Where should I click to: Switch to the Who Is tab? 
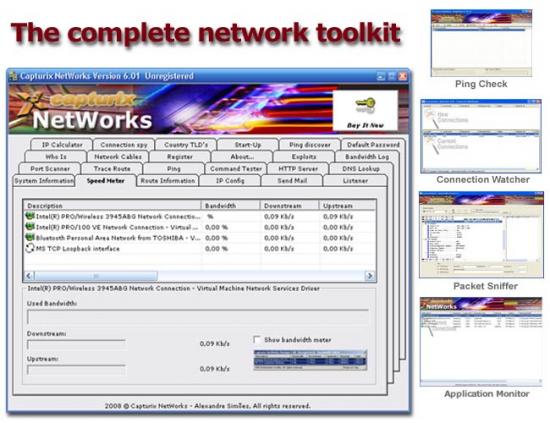coord(56,156)
